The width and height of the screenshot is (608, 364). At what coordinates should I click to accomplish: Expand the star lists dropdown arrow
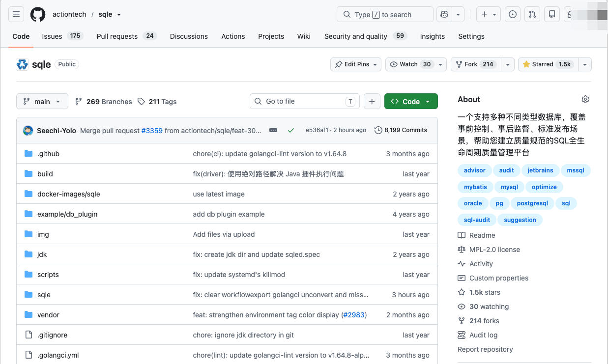coord(584,64)
